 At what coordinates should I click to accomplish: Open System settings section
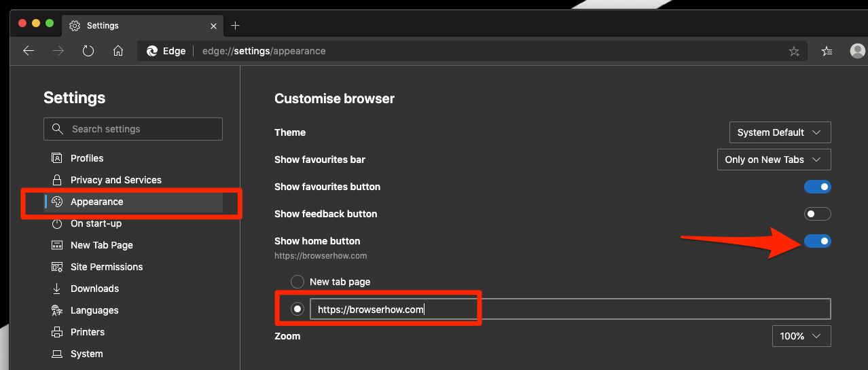pos(133,354)
